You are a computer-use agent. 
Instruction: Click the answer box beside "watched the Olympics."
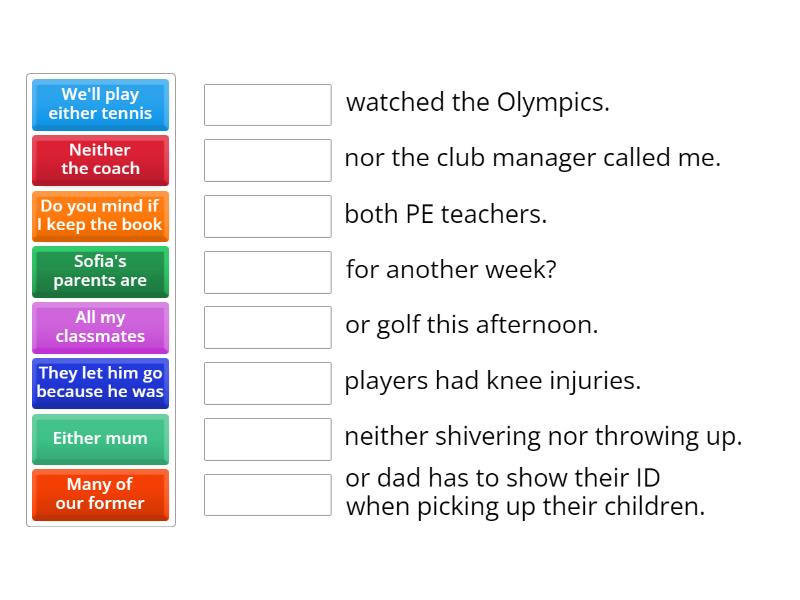point(267,105)
